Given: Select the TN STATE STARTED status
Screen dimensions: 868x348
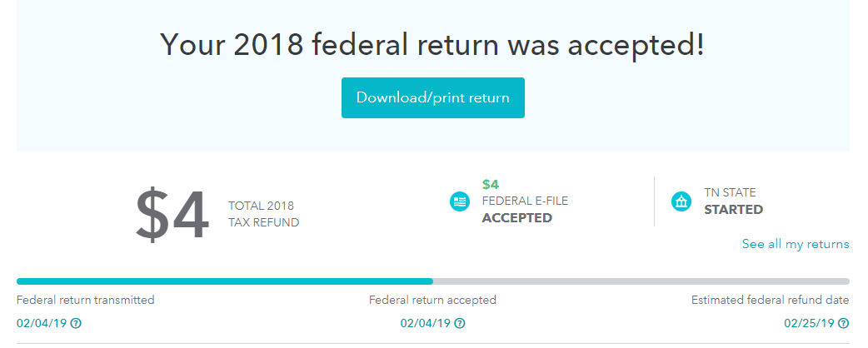Looking at the screenshot, I should (734, 201).
